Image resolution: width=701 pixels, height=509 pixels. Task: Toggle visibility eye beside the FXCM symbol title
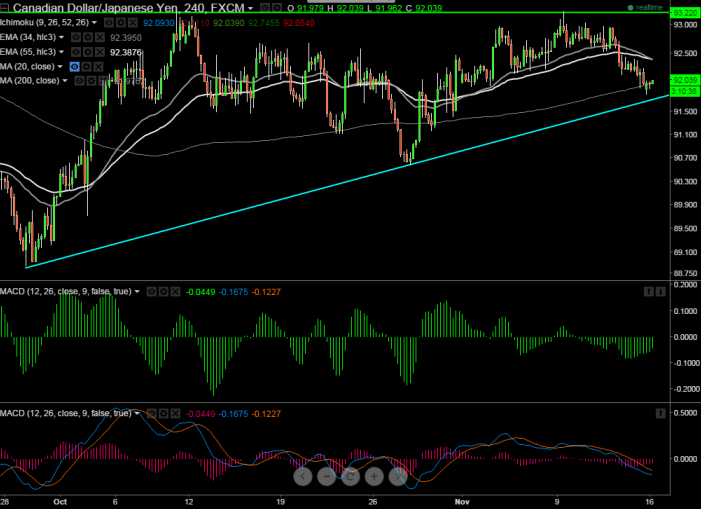(x=265, y=8)
